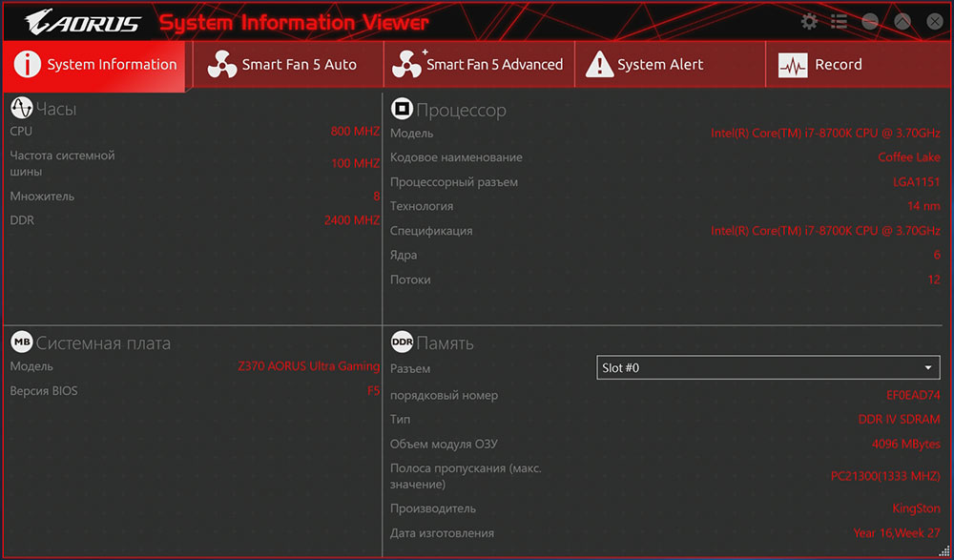Click the Часы section heading
954x560 pixels.
(56, 110)
